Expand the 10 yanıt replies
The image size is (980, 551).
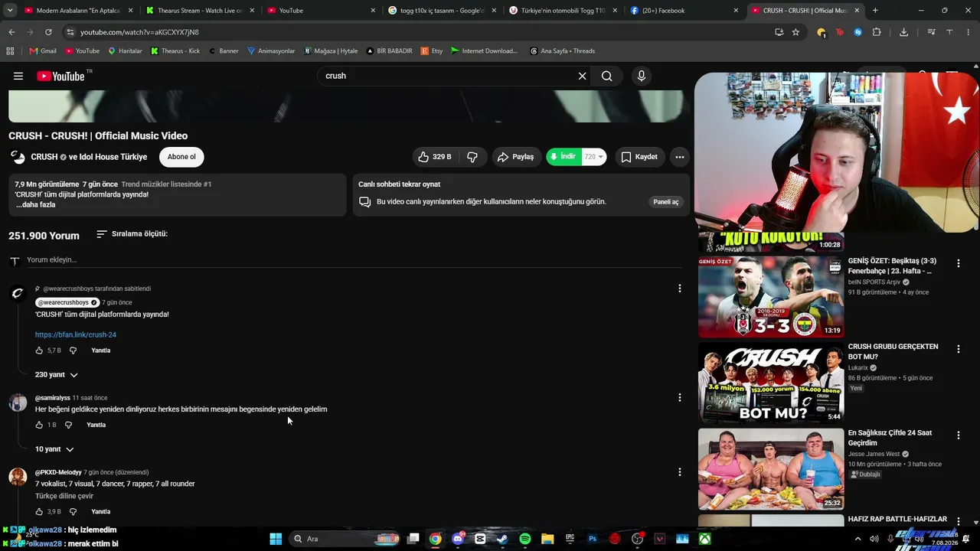pyautogui.click(x=54, y=449)
